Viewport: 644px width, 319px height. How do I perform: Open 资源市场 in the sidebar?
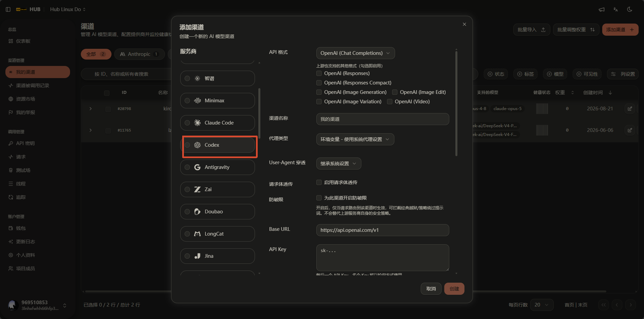[x=38, y=99]
